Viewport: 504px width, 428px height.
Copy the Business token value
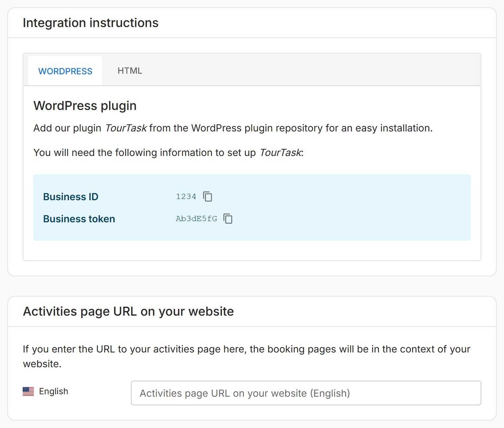point(228,219)
